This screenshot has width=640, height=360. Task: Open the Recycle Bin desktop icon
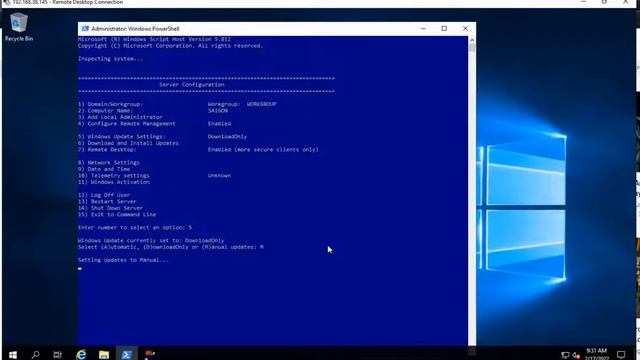18,27
